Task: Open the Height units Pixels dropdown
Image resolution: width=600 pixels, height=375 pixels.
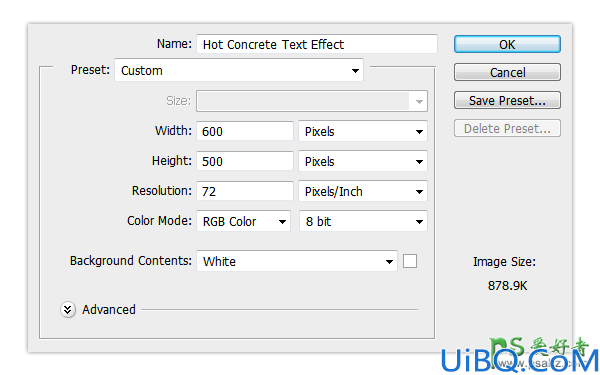Action: [363, 161]
